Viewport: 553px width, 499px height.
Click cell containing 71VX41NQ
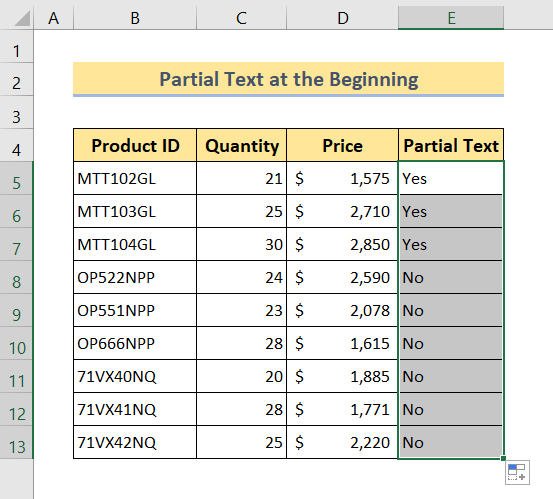135,409
